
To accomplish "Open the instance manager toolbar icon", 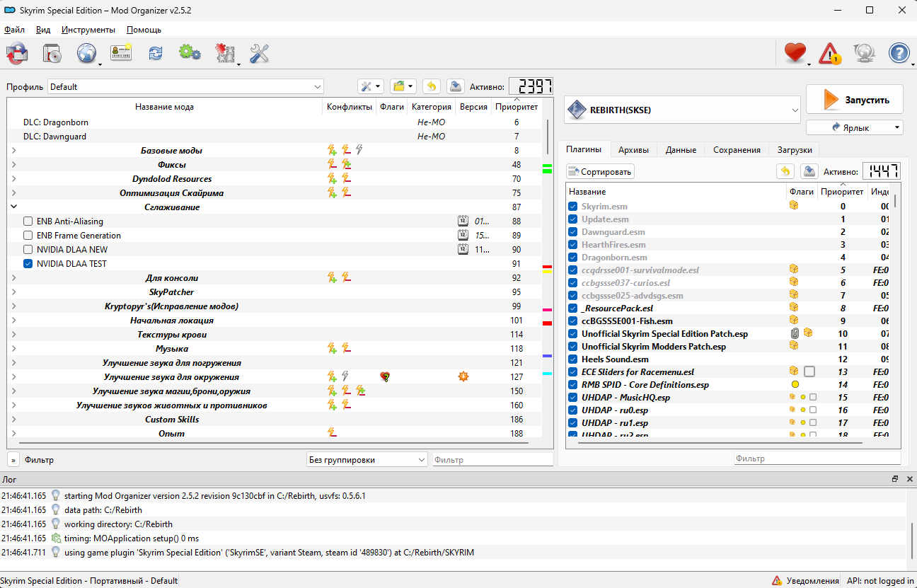I will (x=17, y=53).
